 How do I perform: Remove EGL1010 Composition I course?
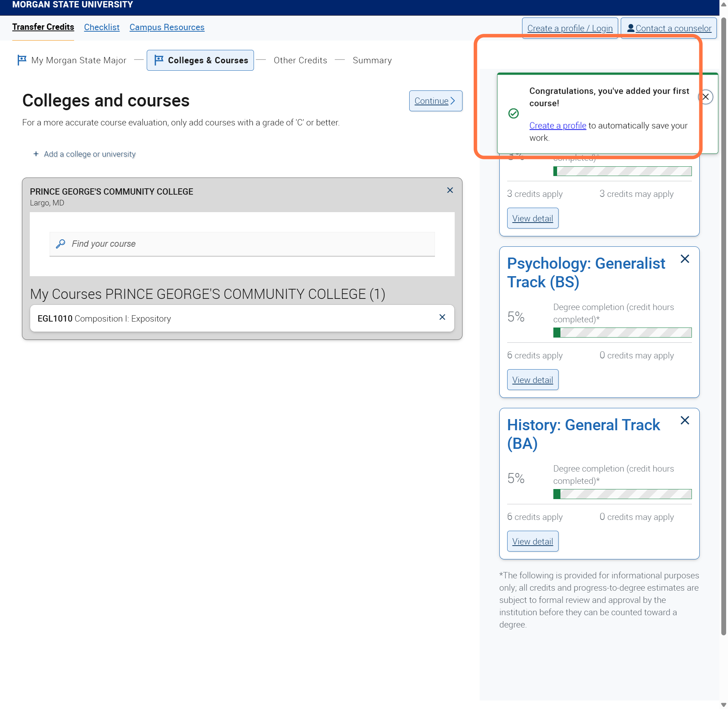[x=442, y=317]
